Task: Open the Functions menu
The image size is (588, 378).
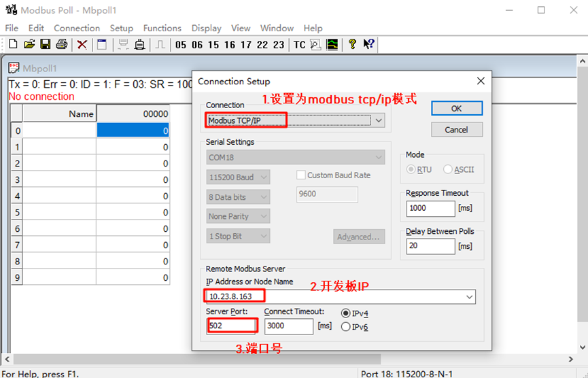Action: [162, 28]
